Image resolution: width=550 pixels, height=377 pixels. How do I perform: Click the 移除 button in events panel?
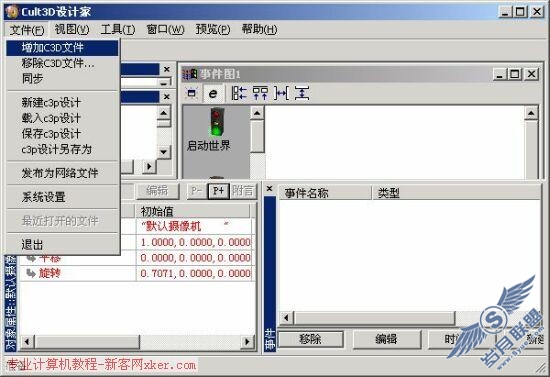310,339
